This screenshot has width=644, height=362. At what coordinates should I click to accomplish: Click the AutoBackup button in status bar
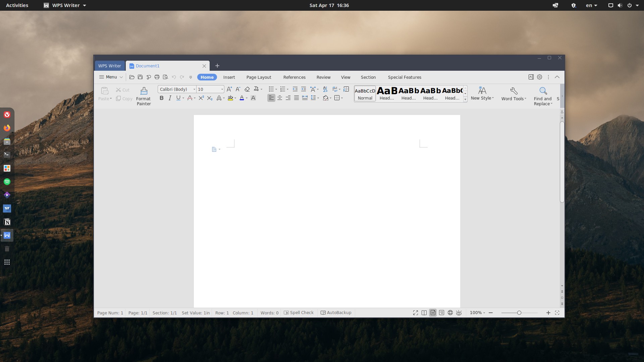tap(336, 312)
